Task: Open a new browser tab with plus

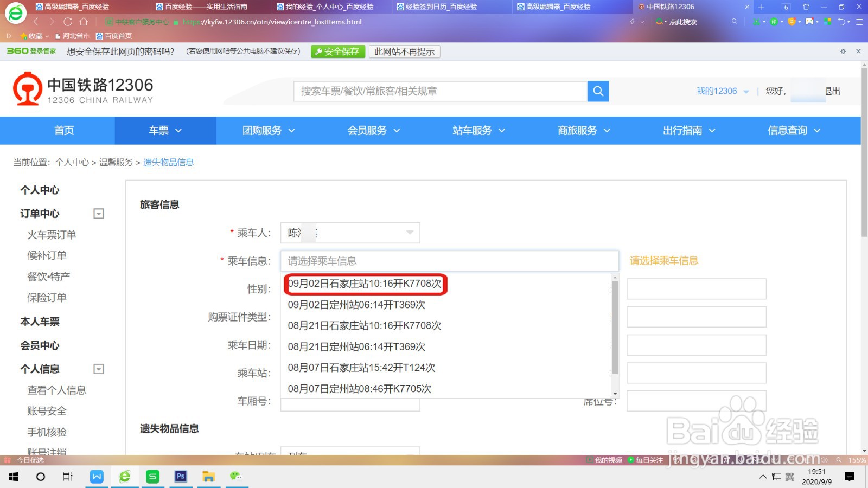Action: [x=761, y=7]
